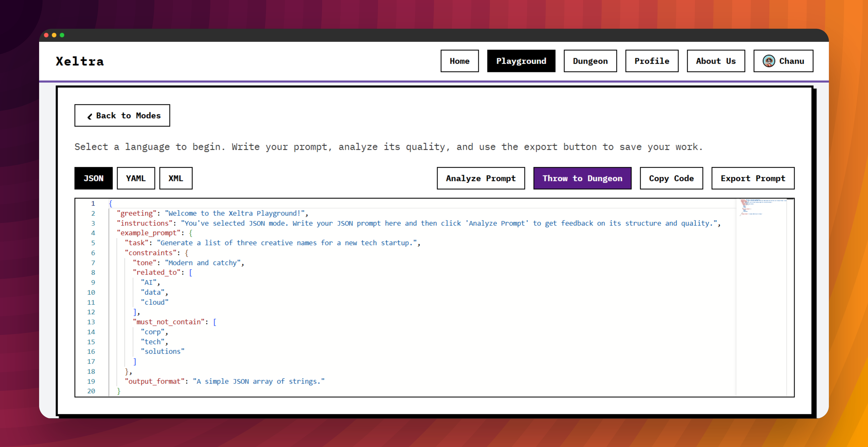The image size is (868, 447).
Task: Open the About Us page
Action: pos(715,61)
